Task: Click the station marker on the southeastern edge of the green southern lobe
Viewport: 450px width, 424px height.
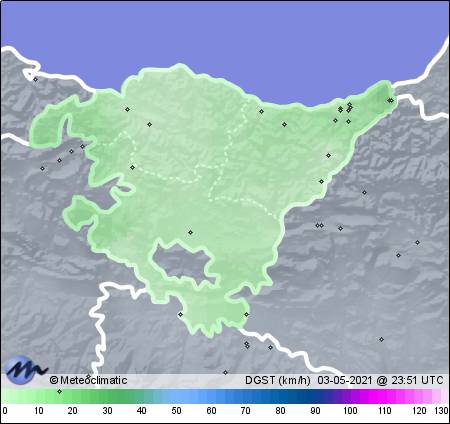Action: (246, 314)
